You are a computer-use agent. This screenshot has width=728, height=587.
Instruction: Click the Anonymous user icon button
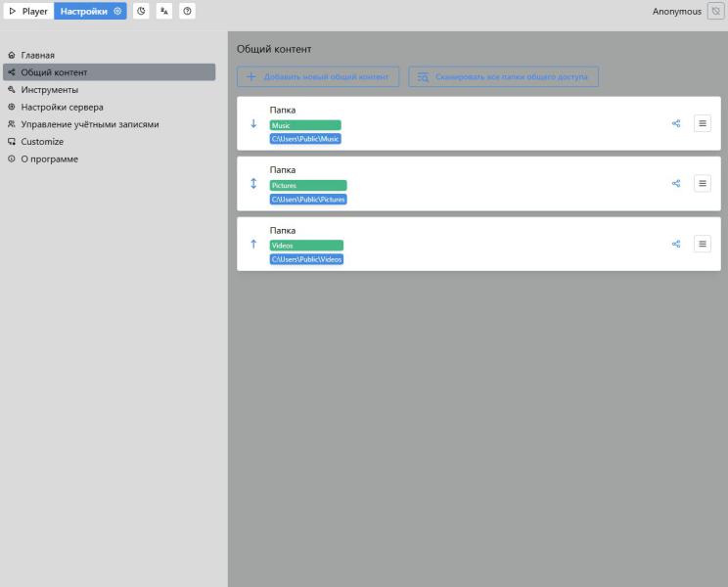pos(715,12)
